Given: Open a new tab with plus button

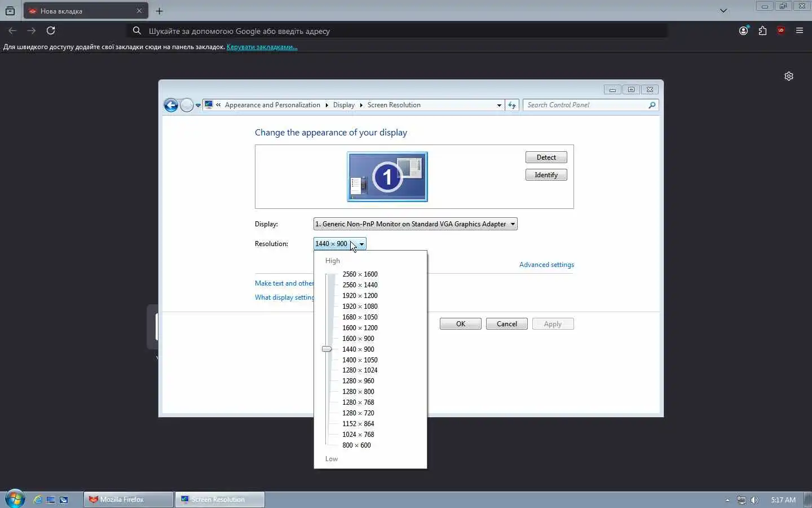Looking at the screenshot, I should coord(159,11).
